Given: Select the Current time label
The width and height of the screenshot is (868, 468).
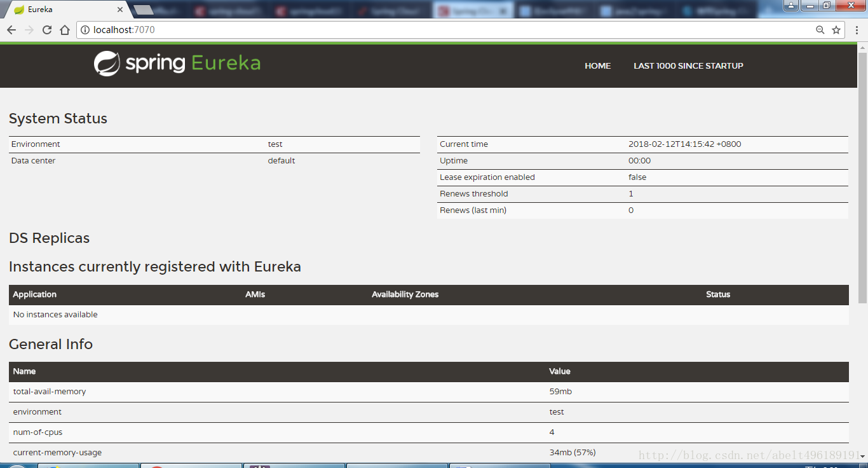Looking at the screenshot, I should coord(464,144).
